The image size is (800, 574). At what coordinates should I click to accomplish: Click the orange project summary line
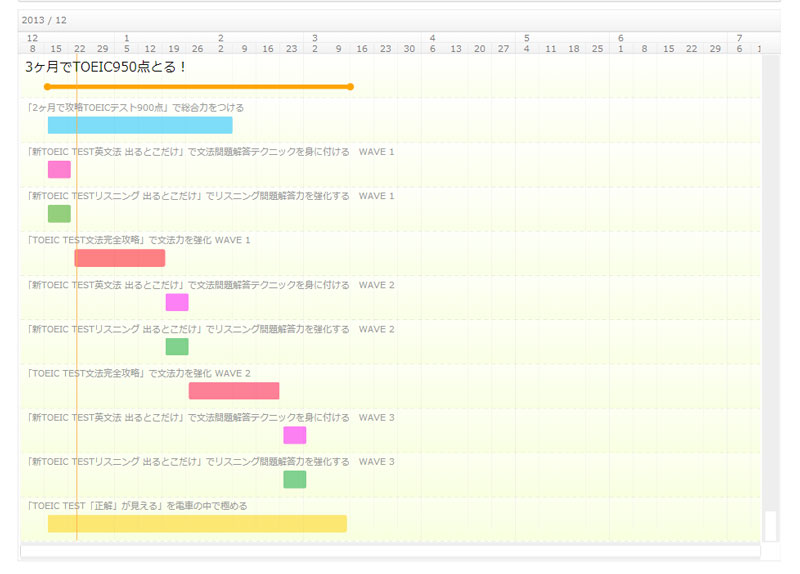click(x=198, y=87)
